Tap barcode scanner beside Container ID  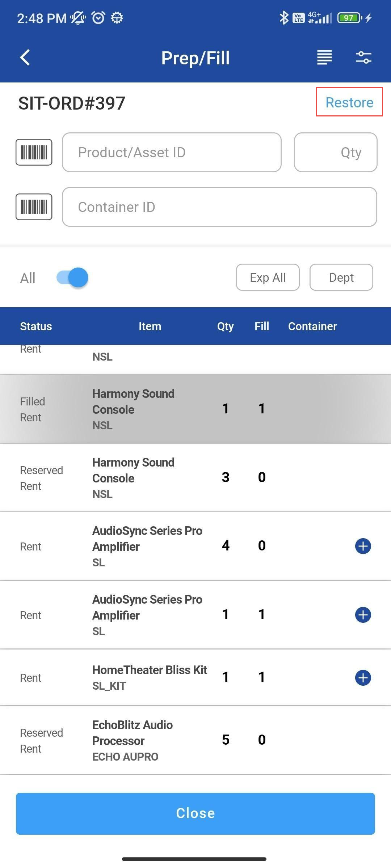[x=34, y=207]
